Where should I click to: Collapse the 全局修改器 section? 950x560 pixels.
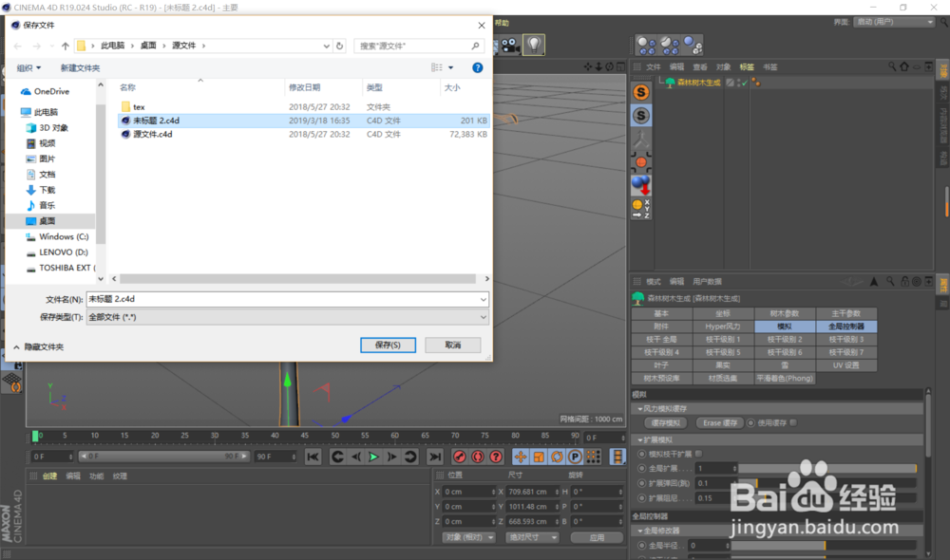(x=640, y=531)
